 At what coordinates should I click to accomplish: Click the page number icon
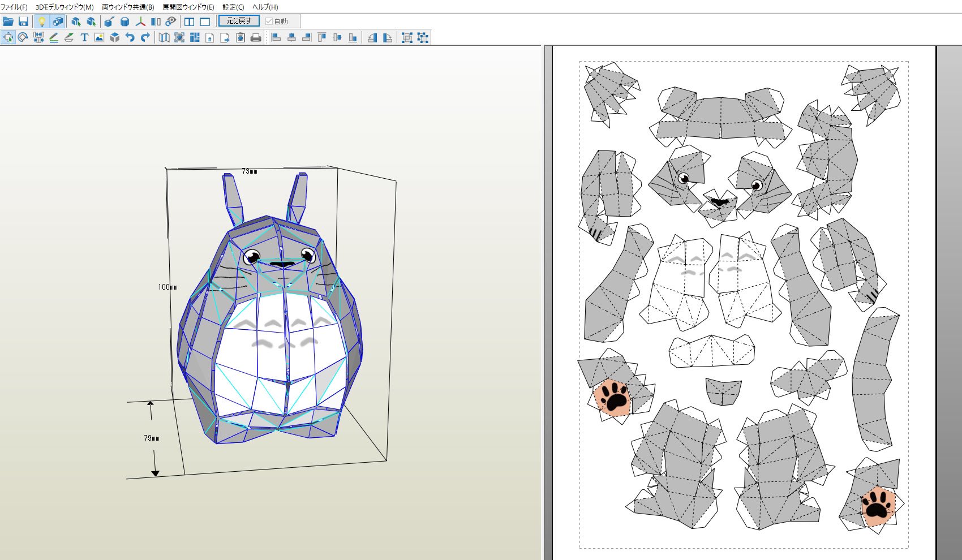click(x=210, y=37)
